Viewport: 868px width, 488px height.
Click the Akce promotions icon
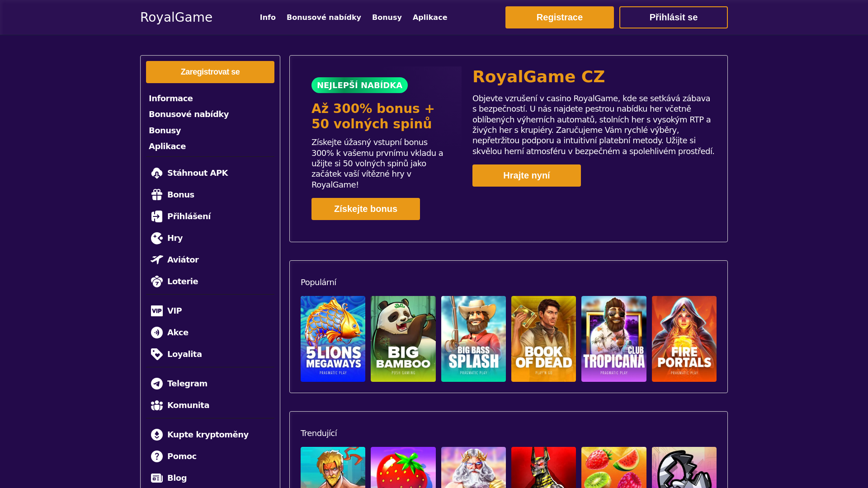(157, 333)
